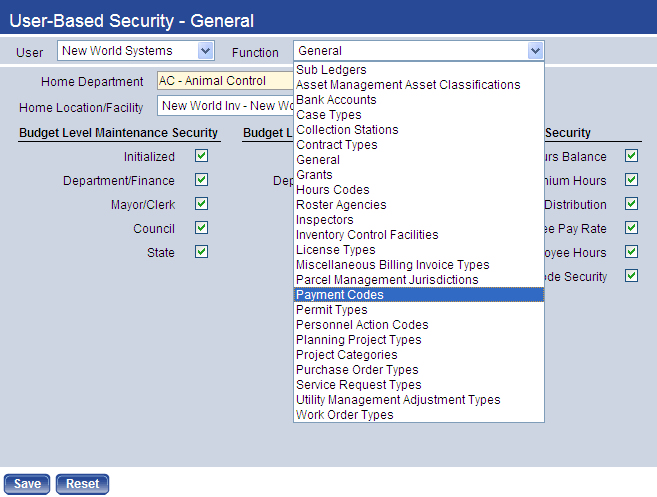Pick Grants from the dropdown list

click(315, 175)
